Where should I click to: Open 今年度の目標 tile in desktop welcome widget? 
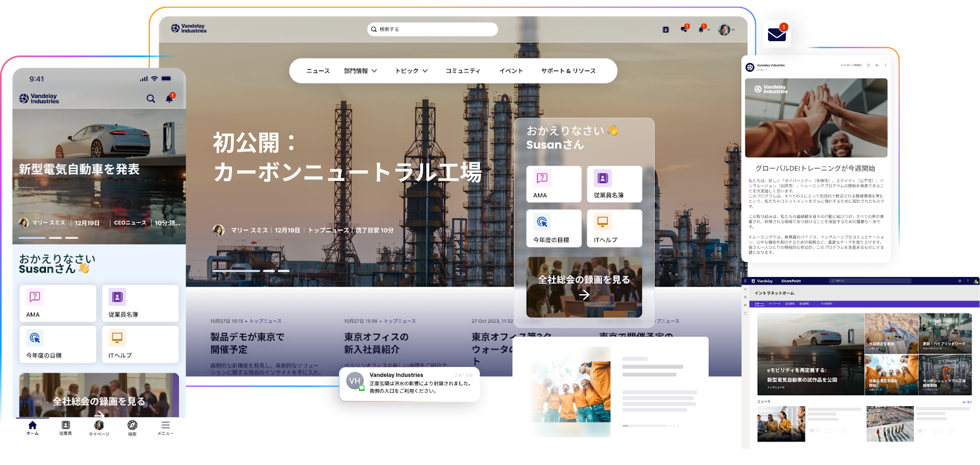pyautogui.click(x=554, y=229)
